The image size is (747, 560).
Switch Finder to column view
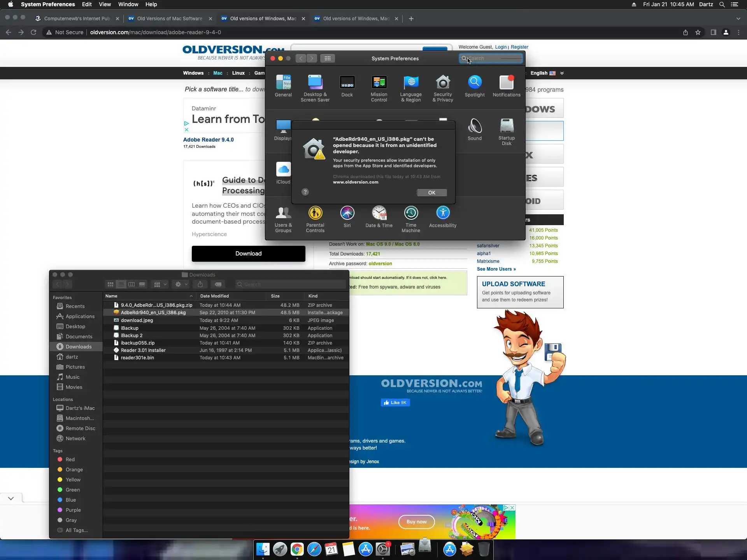(x=132, y=285)
